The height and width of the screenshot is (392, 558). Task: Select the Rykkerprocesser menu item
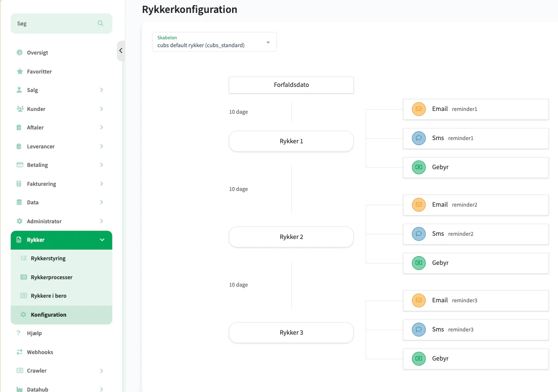pyautogui.click(x=51, y=277)
